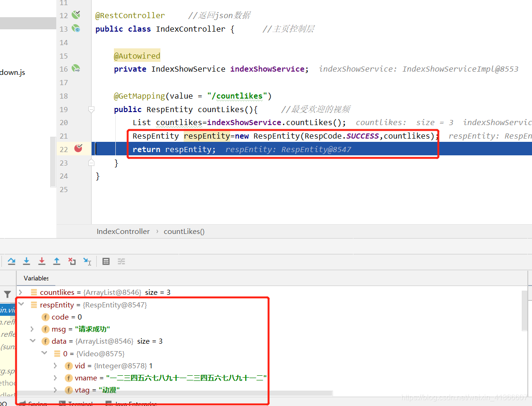Click the "/countlikes" mapping string

pyautogui.click(x=238, y=96)
